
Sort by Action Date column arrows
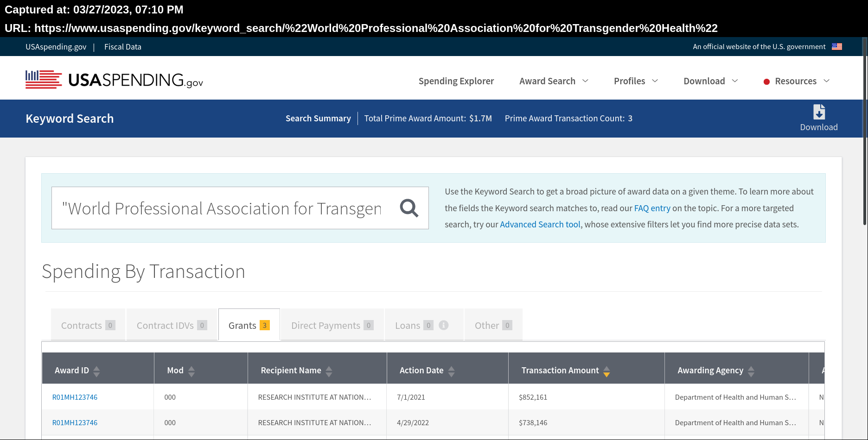point(451,371)
